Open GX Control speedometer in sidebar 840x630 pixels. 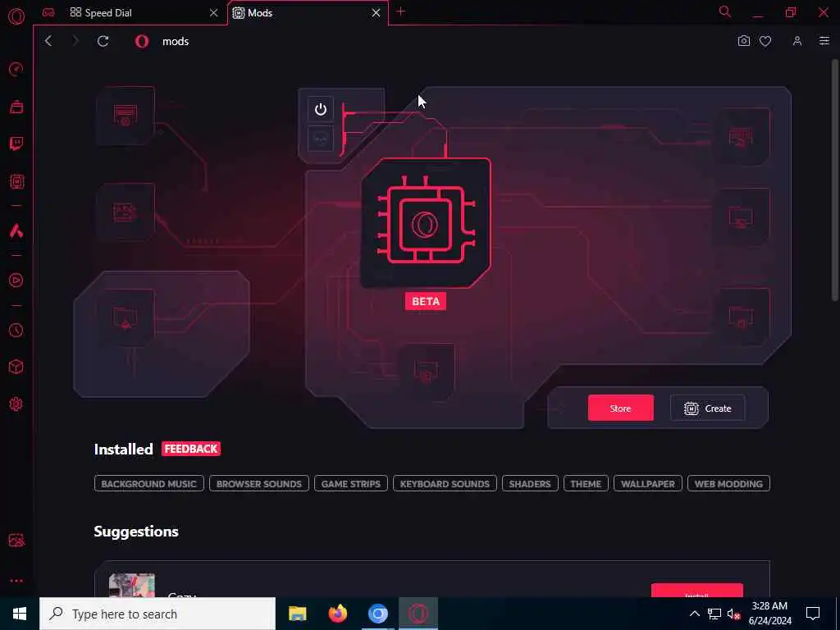click(x=16, y=69)
